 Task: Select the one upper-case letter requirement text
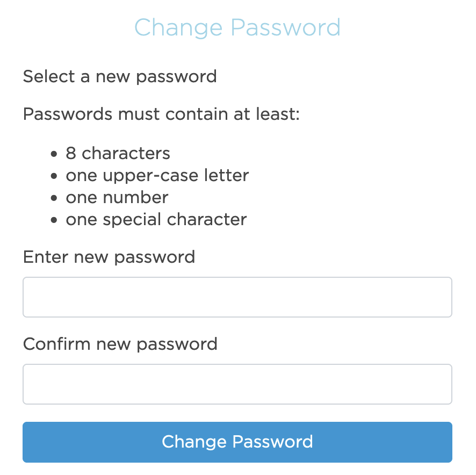click(157, 176)
